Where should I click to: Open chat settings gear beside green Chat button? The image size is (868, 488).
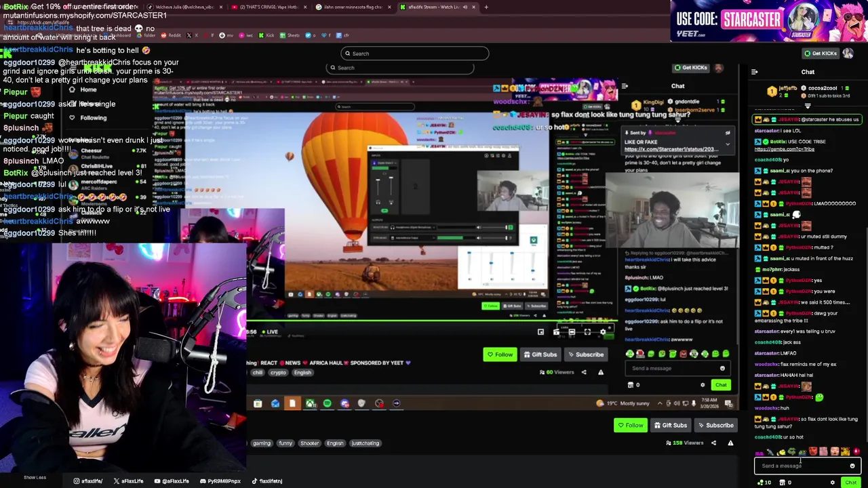pyautogui.click(x=833, y=483)
